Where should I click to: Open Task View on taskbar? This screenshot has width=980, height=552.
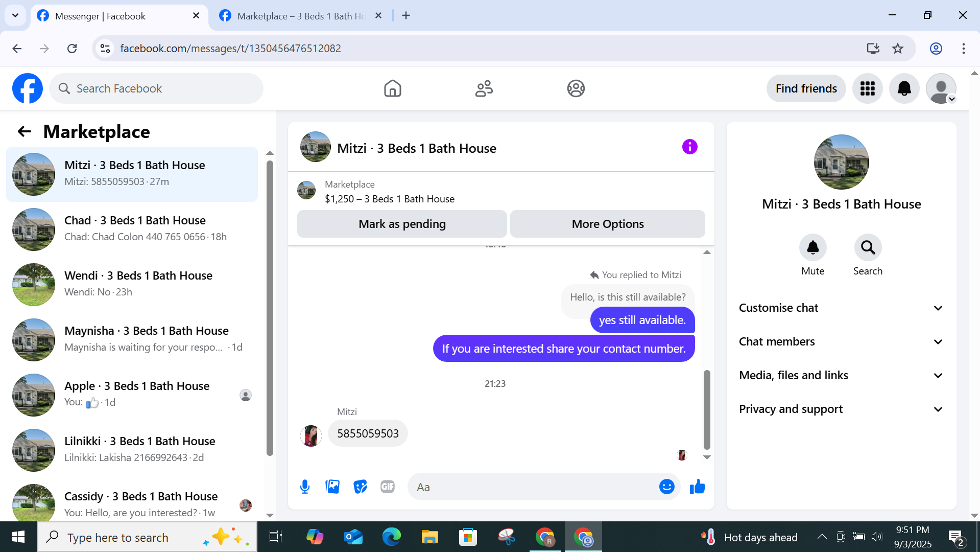pos(275,537)
